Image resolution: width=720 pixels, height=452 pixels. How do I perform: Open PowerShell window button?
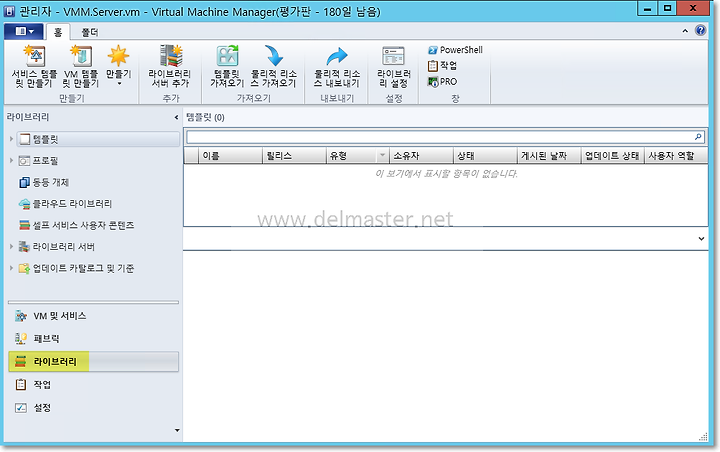point(455,50)
